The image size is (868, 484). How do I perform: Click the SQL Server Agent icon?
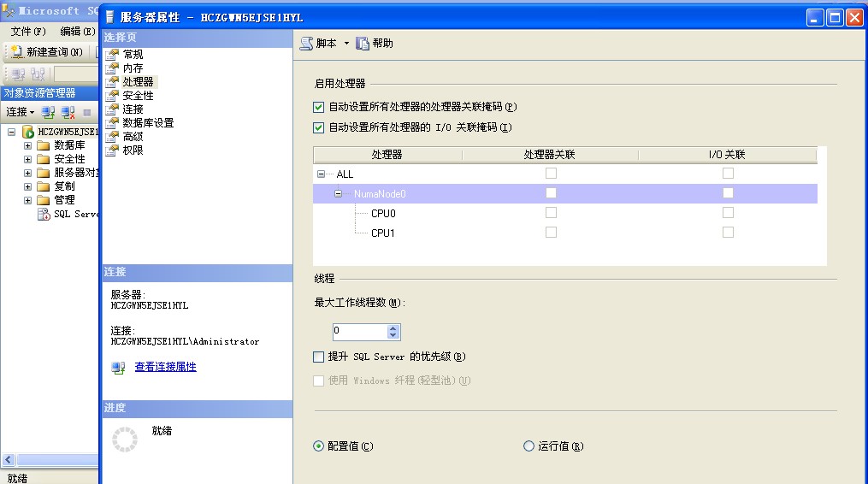[x=44, y=214]
